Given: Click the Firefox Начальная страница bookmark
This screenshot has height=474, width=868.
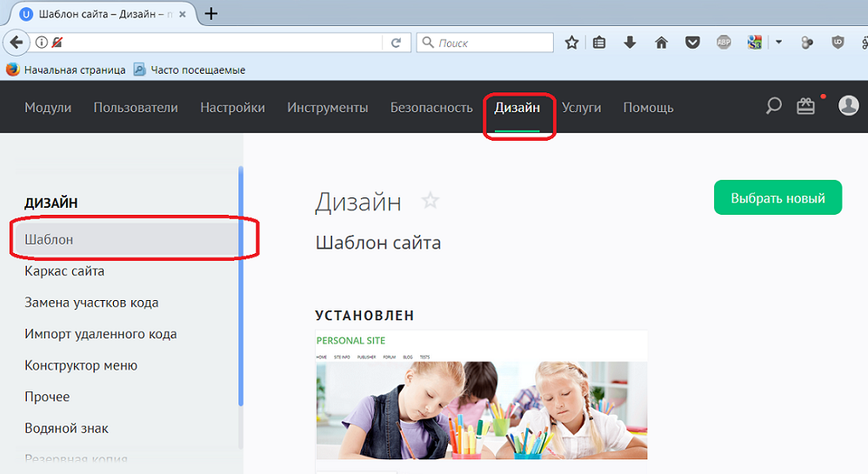Looking at the screenshot, I should pos(66,70).
